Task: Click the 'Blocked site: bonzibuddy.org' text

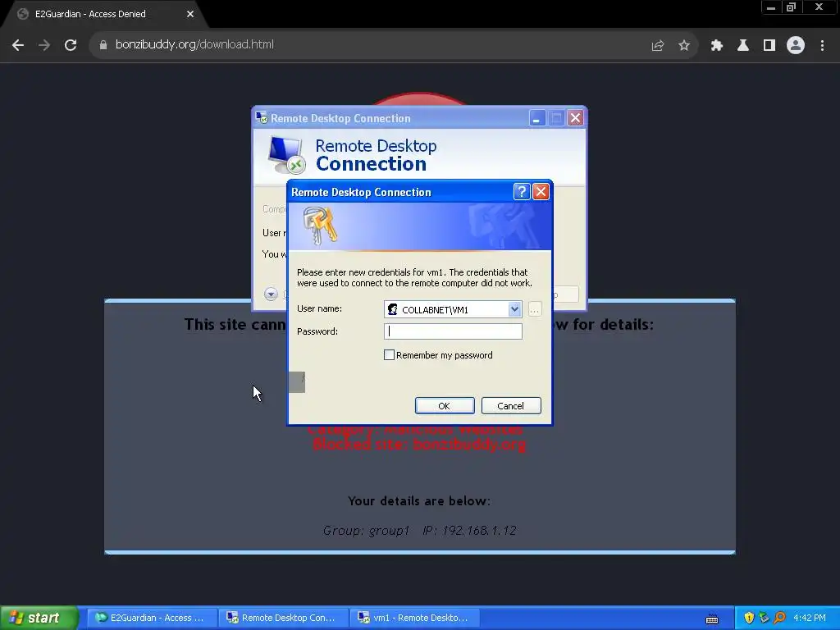Action: (x=419, y=445)
